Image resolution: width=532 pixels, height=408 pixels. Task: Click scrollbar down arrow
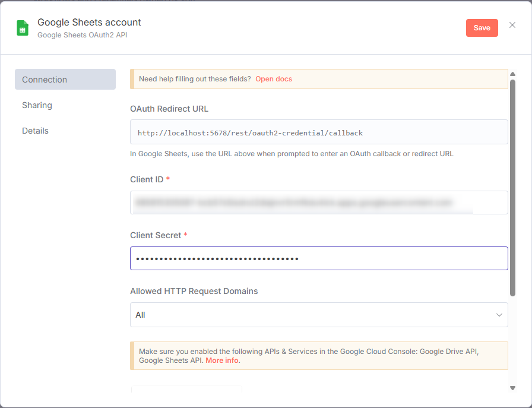(512, 388)
